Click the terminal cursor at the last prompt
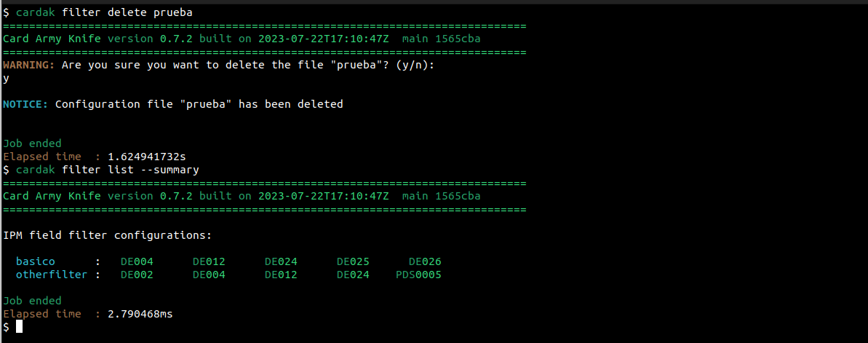Screen dimensions: 868x343 (20, 327)
